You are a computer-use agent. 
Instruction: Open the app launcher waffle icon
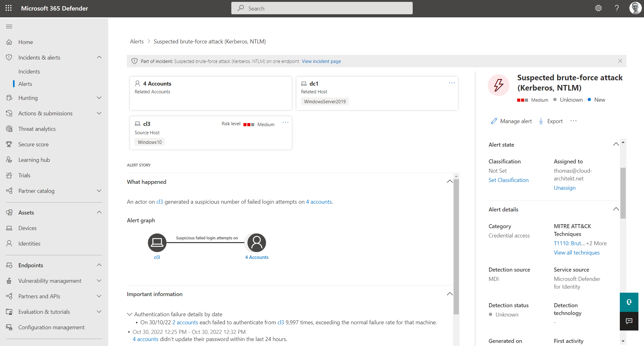8,8
